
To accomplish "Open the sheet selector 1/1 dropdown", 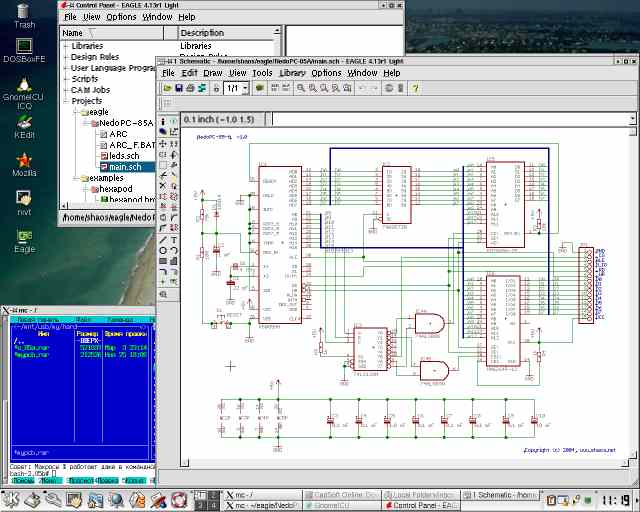I will 245,88.
